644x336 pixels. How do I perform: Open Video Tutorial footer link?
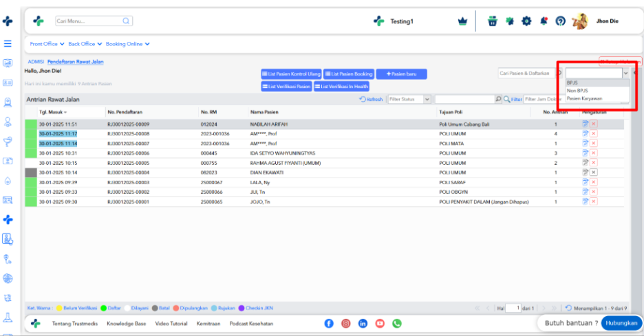[171, 324]
